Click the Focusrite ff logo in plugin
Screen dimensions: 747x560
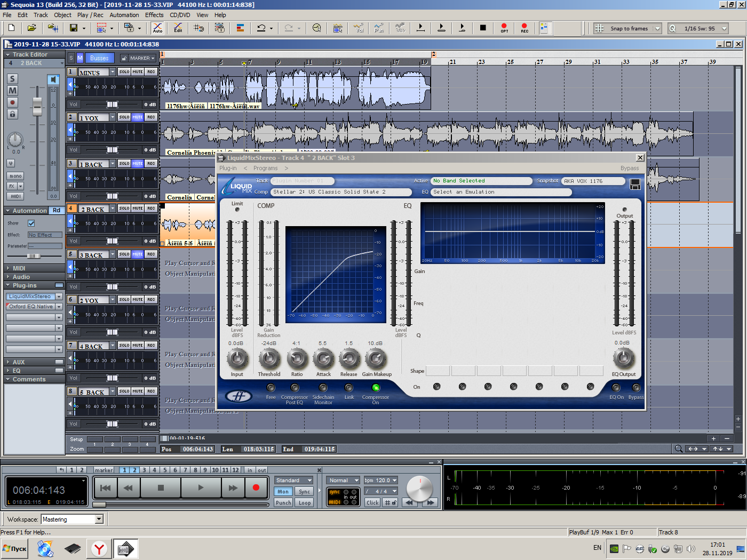(239, 396)
